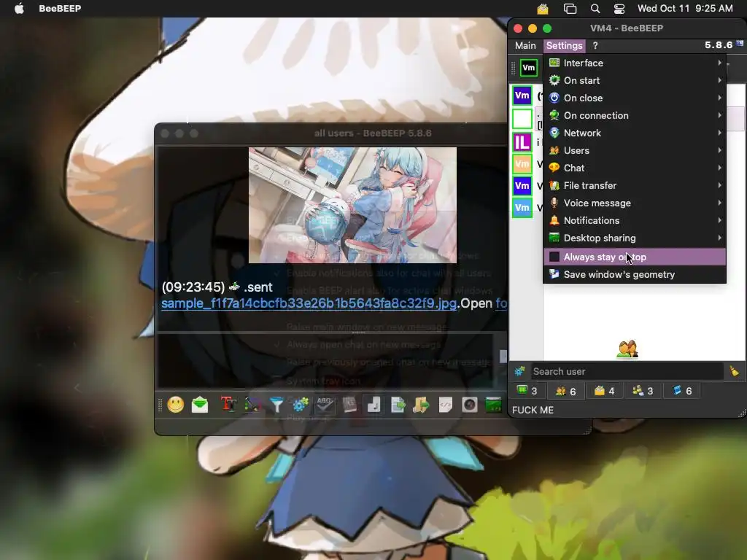Expand the On start submenu
The height and width of the screenshot is (560, 747).
tap(635, 80)
